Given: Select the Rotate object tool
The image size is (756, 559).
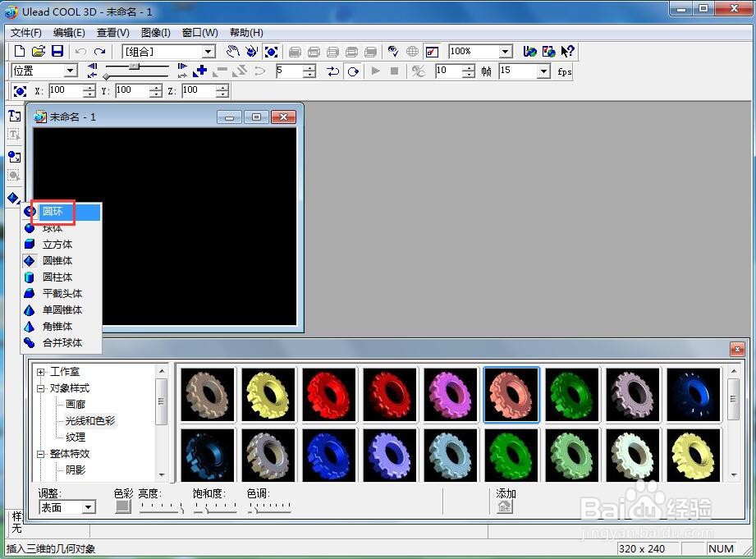Looking at the screenshot, I should coord(251,51).
